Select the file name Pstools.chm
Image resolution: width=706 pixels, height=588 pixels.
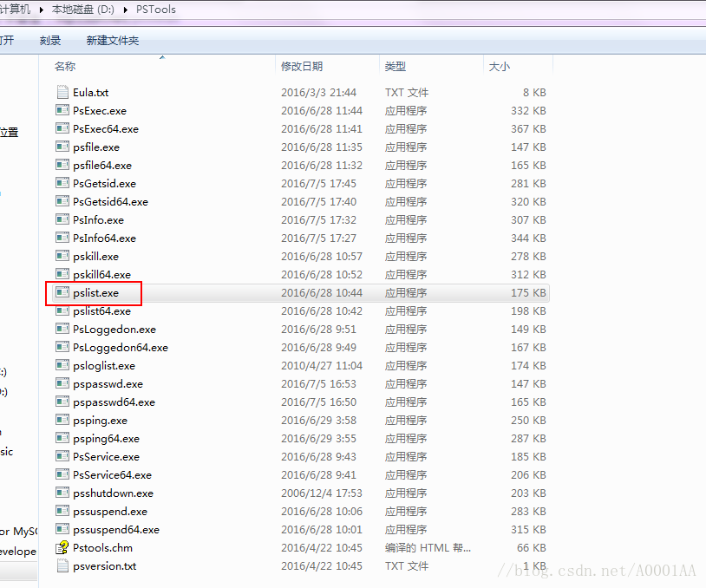click(102, 548)
